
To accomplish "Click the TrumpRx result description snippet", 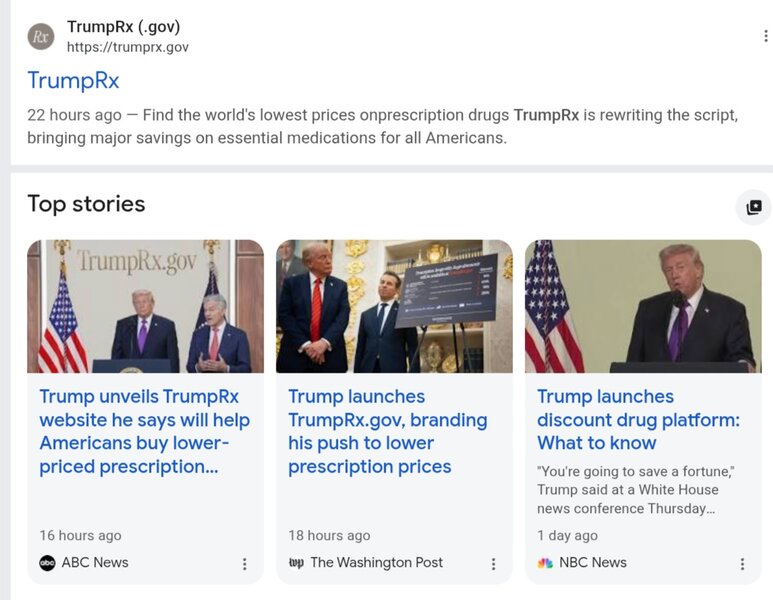I will (382, 126).
